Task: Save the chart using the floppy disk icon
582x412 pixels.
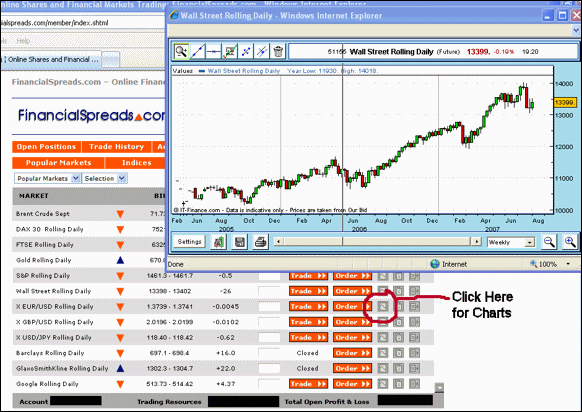Action: point(240,242)
